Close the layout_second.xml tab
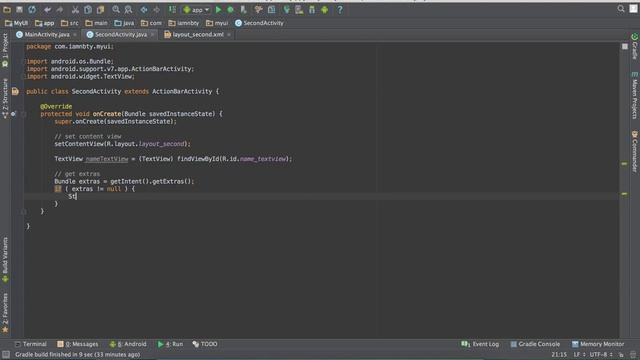The image size is (640, 360). [x=229, y=35]
